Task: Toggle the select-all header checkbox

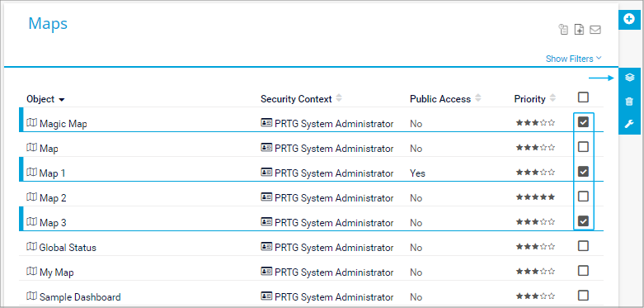Action: 583,97
